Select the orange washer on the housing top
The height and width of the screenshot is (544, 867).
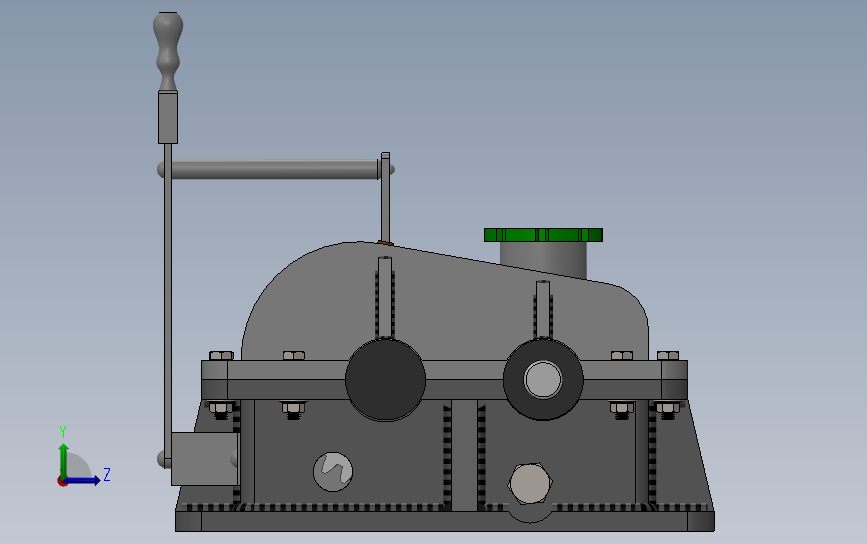coord(385,243)
